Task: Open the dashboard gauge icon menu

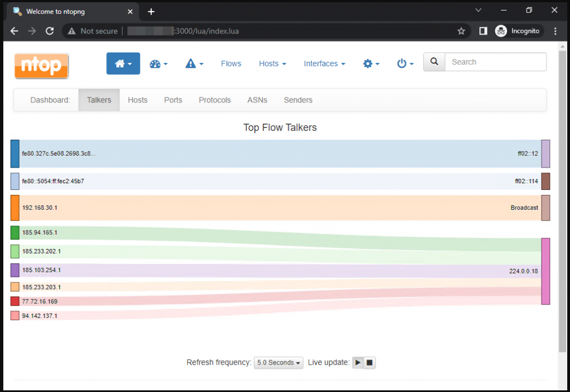Action: [159, 64]
